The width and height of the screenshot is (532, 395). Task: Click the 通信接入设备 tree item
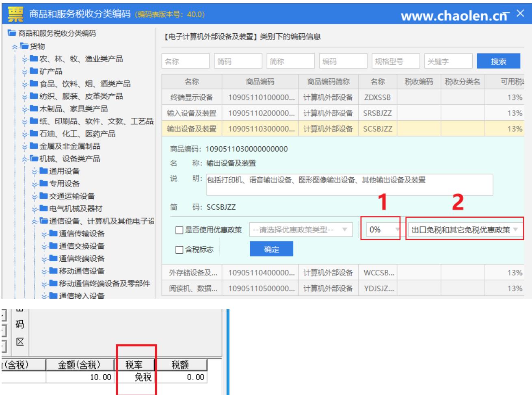[x=81, y=296]
